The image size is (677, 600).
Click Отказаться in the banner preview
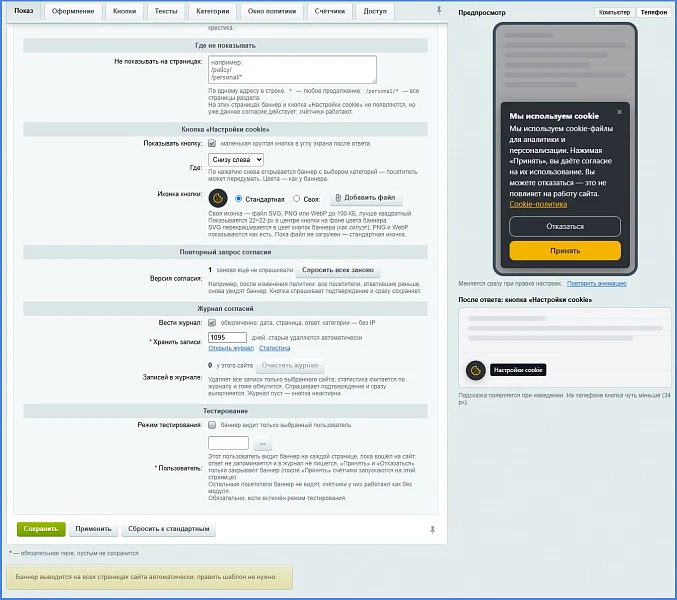(565, 227)
